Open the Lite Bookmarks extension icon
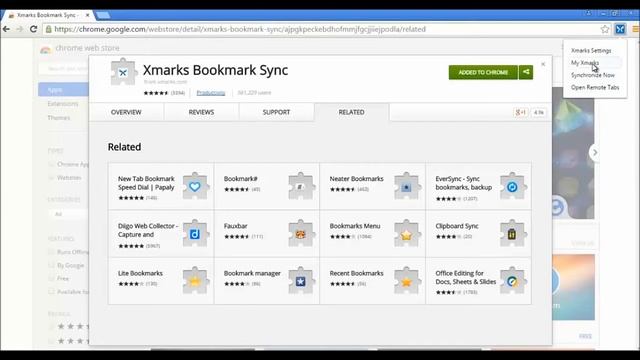Screen dimensions: 640x360 point(196,281)
